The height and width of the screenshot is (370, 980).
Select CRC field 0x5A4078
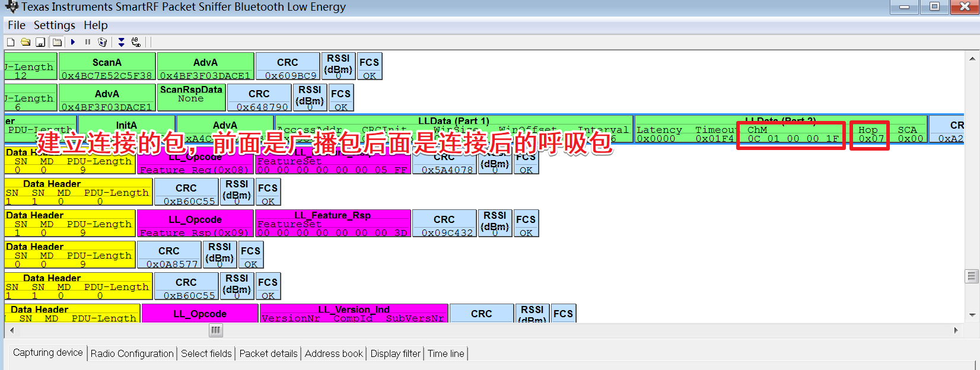point(444,161)
